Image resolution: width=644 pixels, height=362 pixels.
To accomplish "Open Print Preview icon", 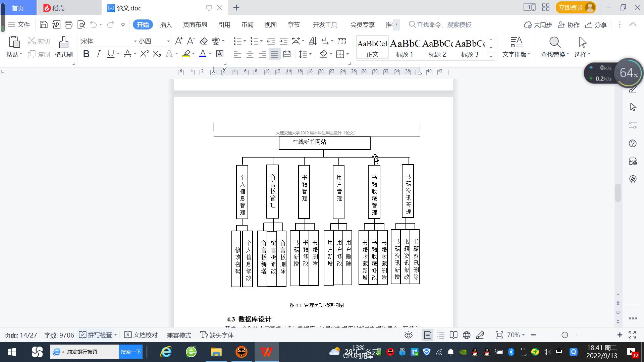I will [81, 24].
